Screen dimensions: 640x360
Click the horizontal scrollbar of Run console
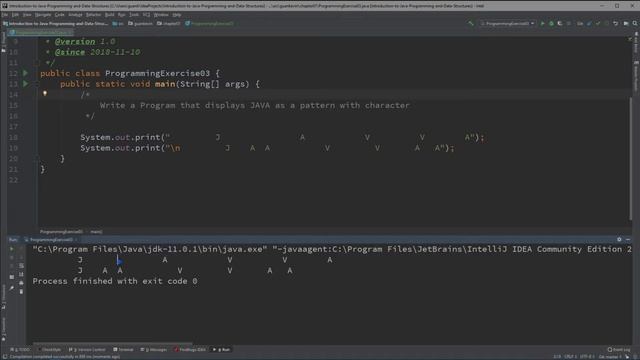(112, 344)
